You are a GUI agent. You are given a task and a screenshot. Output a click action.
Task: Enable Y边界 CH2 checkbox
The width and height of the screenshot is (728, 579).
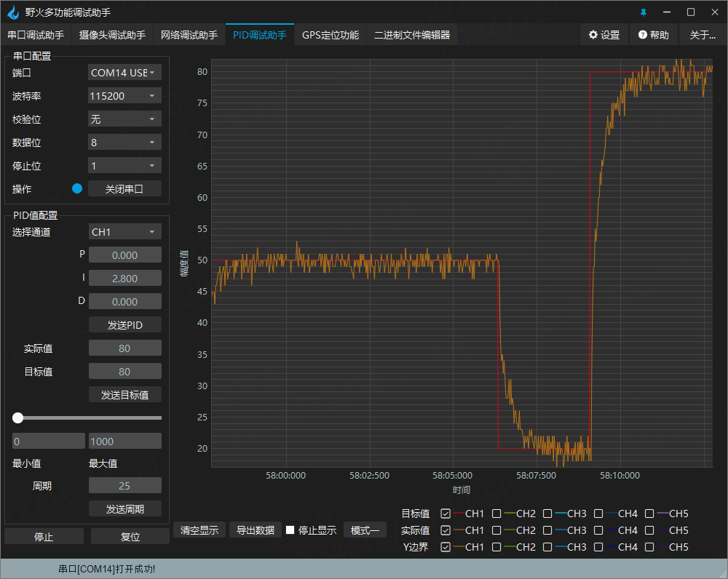(x=496, y=547)
